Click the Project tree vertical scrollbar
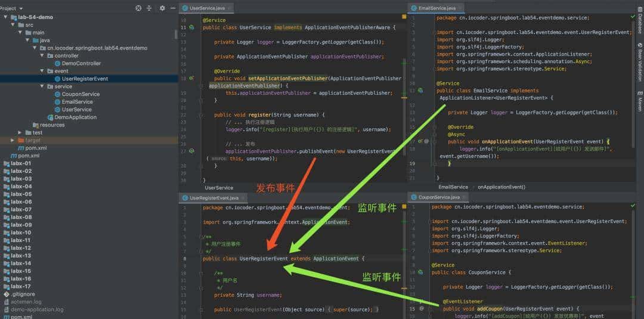The width and height of the screenshot is (644, 319). [175, 33]
